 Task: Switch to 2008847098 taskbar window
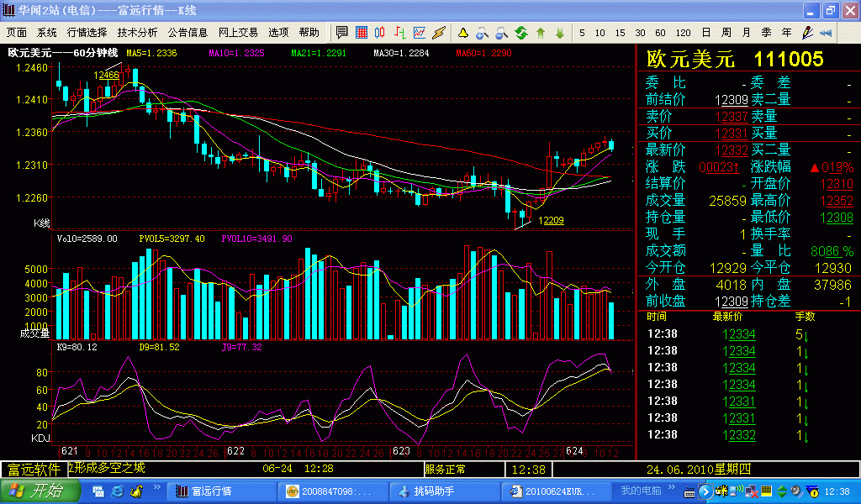(x=332, y=491)
